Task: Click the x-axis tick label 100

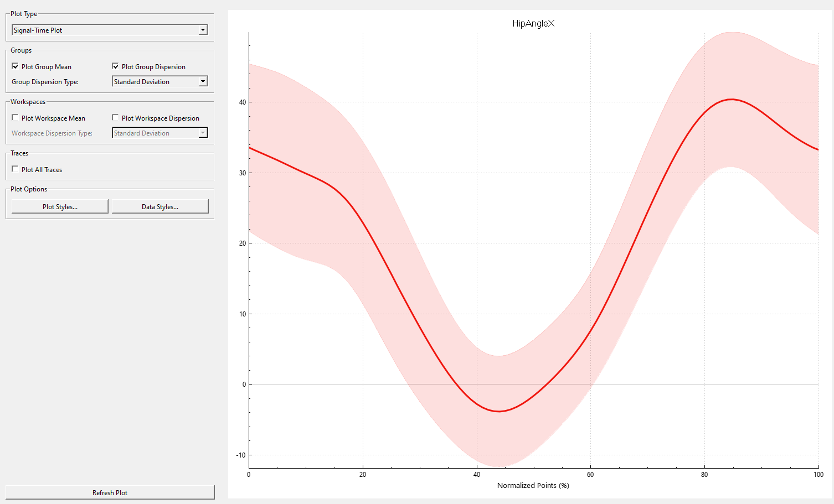Action: point(818,475)
